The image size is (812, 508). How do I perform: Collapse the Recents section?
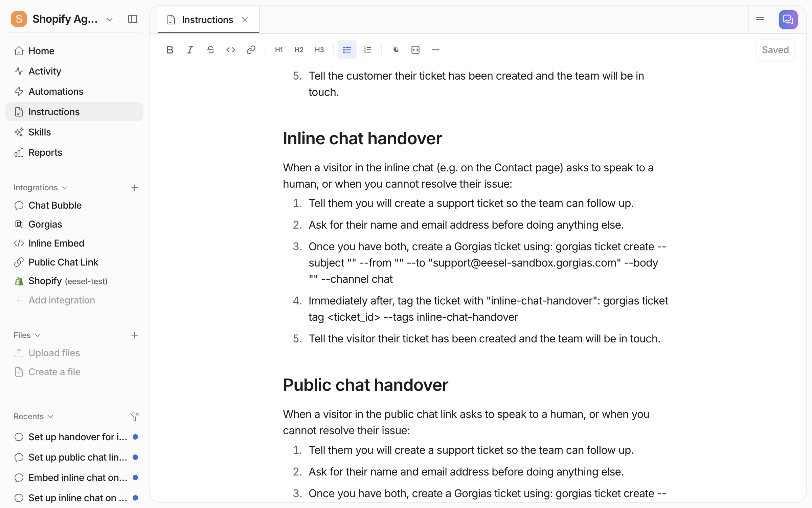33,416
